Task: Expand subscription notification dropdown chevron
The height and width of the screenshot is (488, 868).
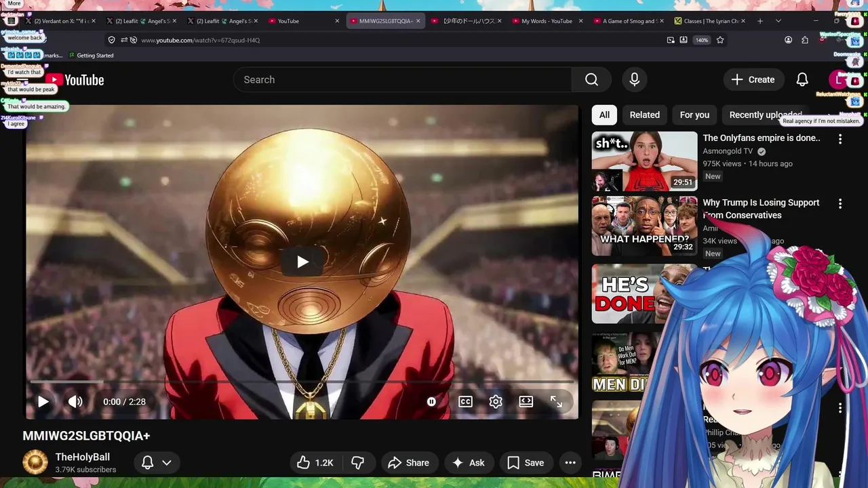Action: point(166,462)
